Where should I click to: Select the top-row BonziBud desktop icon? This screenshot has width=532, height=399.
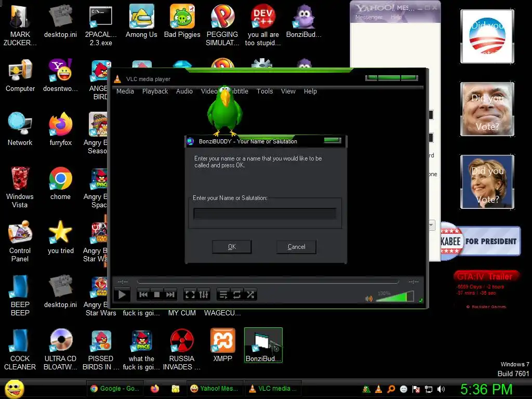[303, 21]
